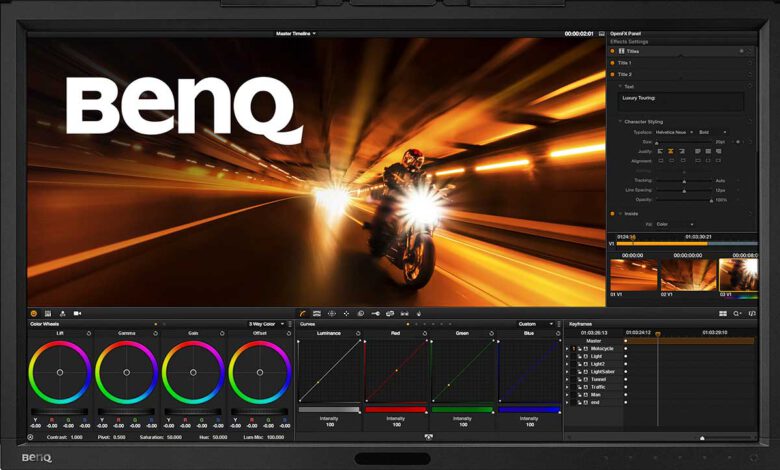
Task: Open the Master Timeline menu
Action: (x=296, y=33)
